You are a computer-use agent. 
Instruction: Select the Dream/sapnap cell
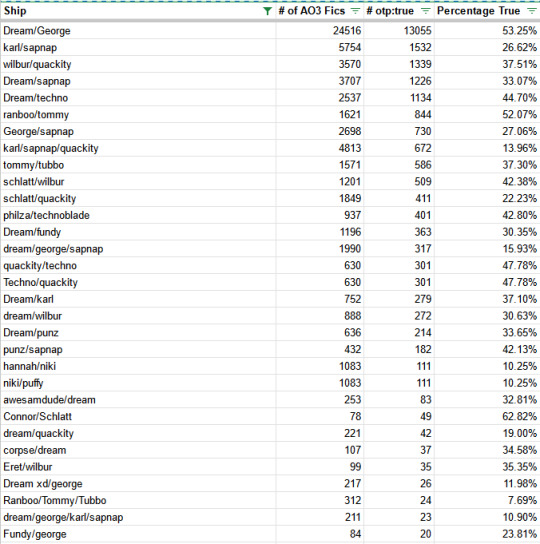point(138,81)
